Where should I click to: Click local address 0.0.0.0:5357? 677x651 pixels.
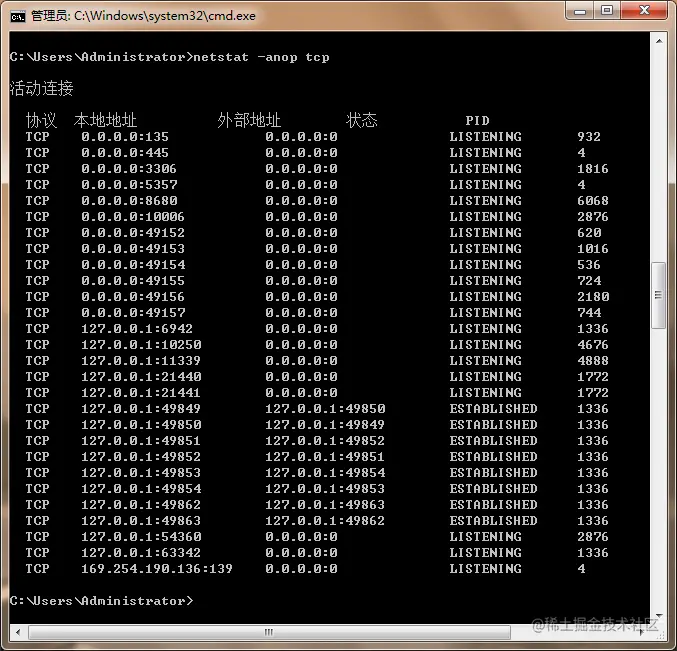pyautogui.click(x=129, y=185)
